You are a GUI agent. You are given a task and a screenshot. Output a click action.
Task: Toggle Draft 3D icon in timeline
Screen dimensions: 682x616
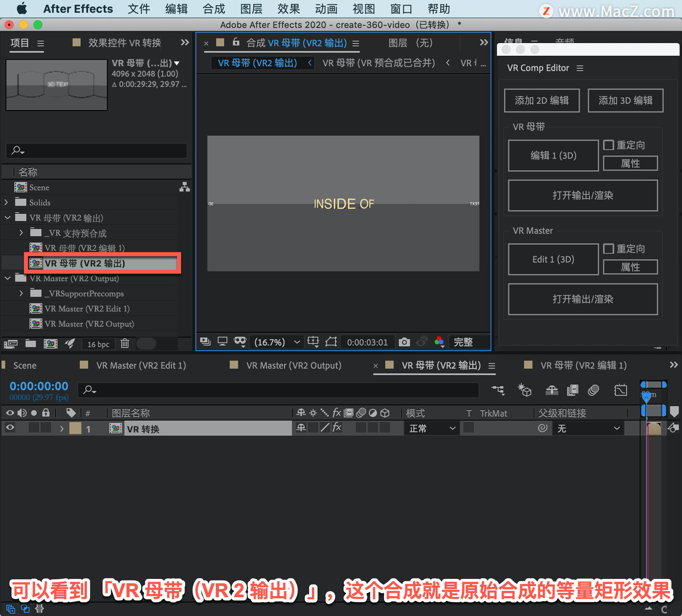click(x=524, y=390)
